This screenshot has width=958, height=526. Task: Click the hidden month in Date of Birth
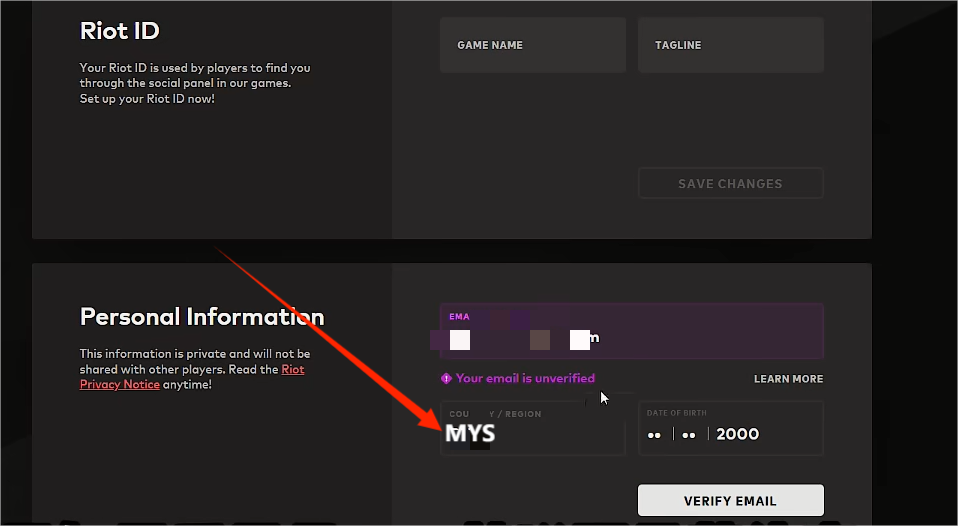point(688,435)
